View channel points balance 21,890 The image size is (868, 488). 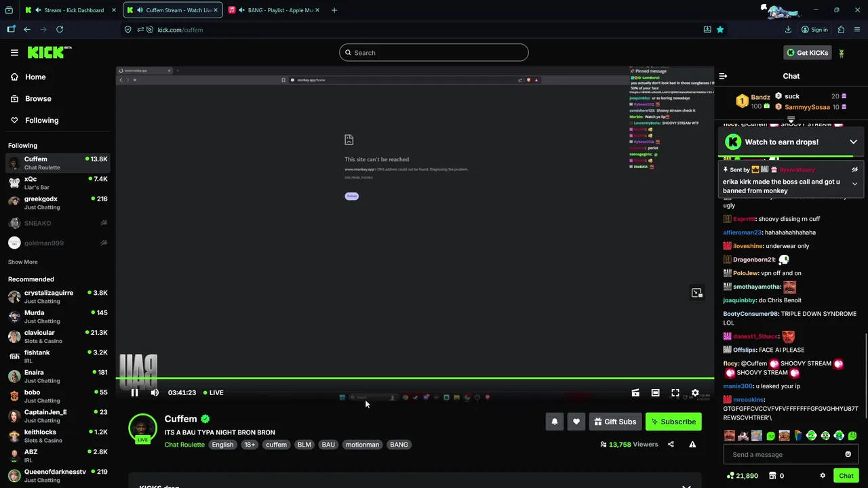click(x=742, y=476)
